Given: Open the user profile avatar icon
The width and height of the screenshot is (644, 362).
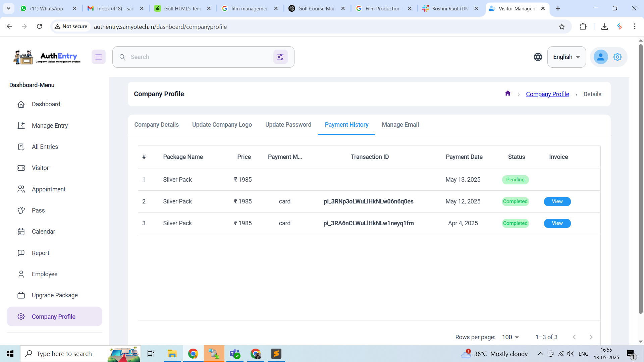Looking at the screenshot, I should (x=600, y=57).
